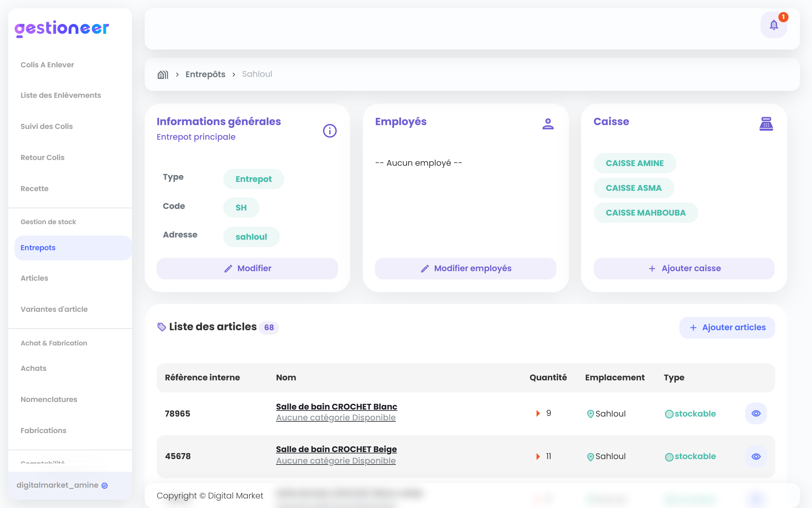This screenshot has width=812, height=508.
Task: Click breadcrumb chevron before Entrepôts
Action: pos(177,75)
